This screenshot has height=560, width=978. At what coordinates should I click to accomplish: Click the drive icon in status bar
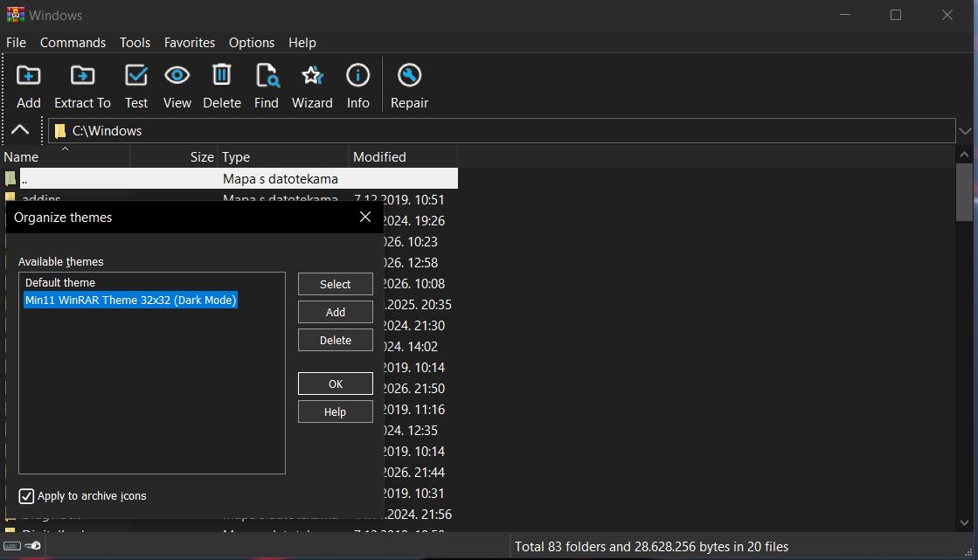click(12, 546)
